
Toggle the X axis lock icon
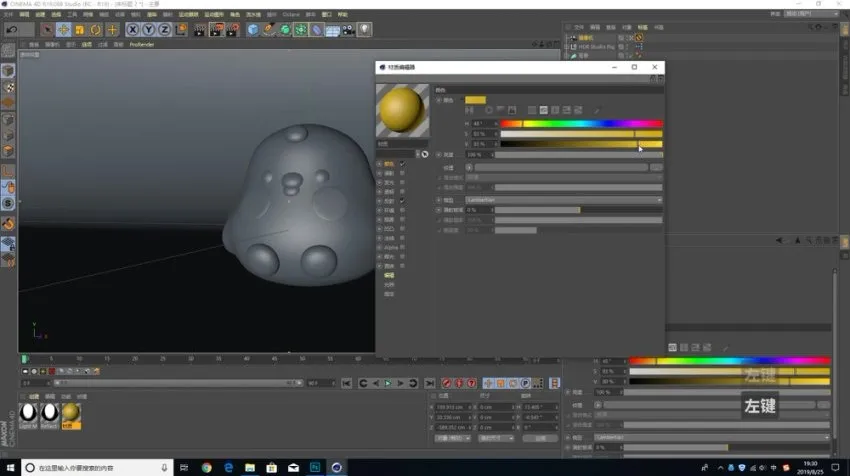coord(132,29)
